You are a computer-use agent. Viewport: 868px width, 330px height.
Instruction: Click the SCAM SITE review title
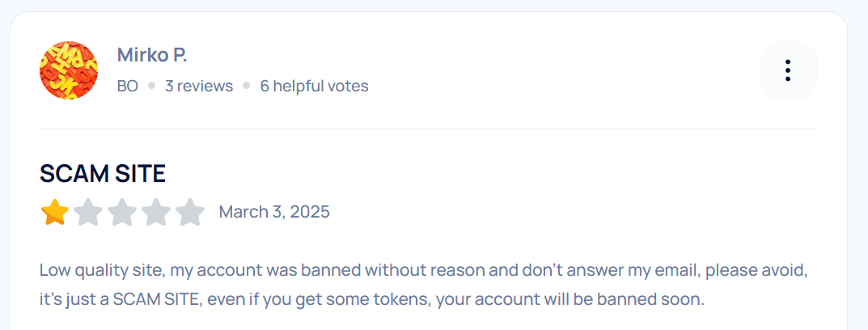click(103, 173)
